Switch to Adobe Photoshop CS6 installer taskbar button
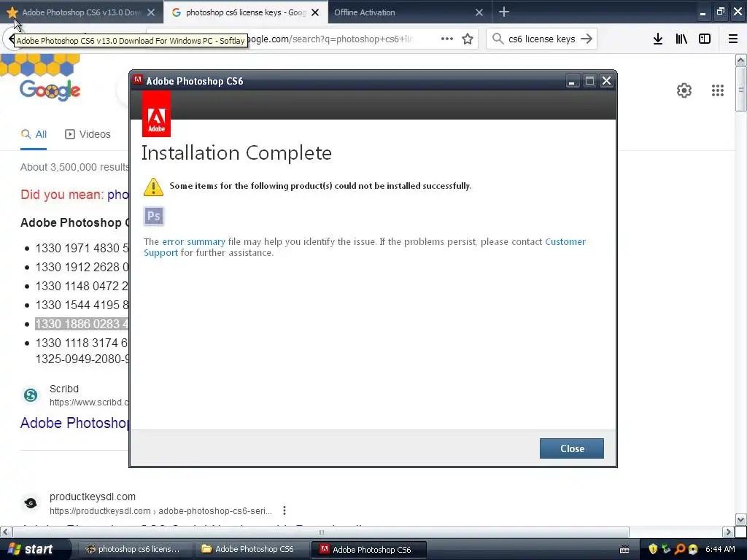Viewport: 747px width, 560px height. pyautogui.click(x=368, y=549)
